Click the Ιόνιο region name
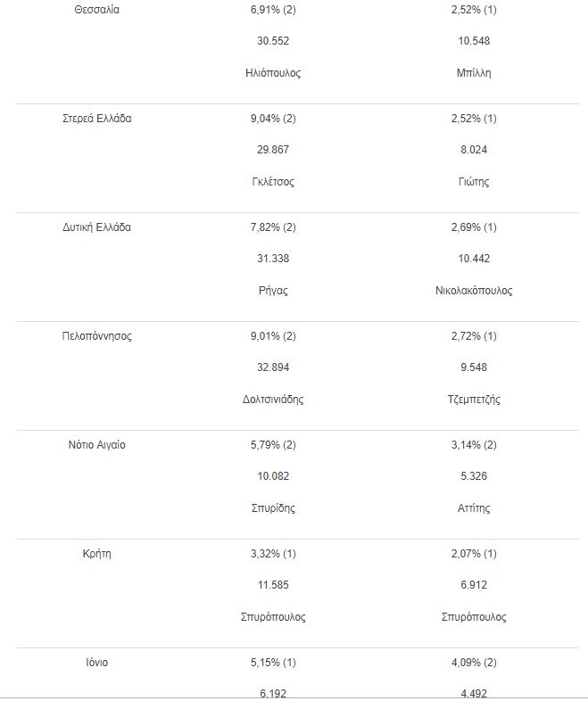The height and width of the screenshot is (701, 588). pos(97,663)
